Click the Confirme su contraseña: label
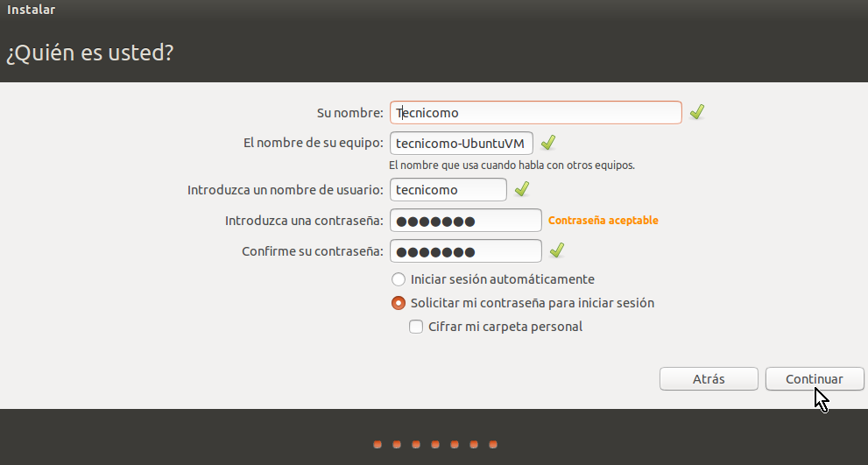Screen dimensions: 868x465 coord(312,251)
